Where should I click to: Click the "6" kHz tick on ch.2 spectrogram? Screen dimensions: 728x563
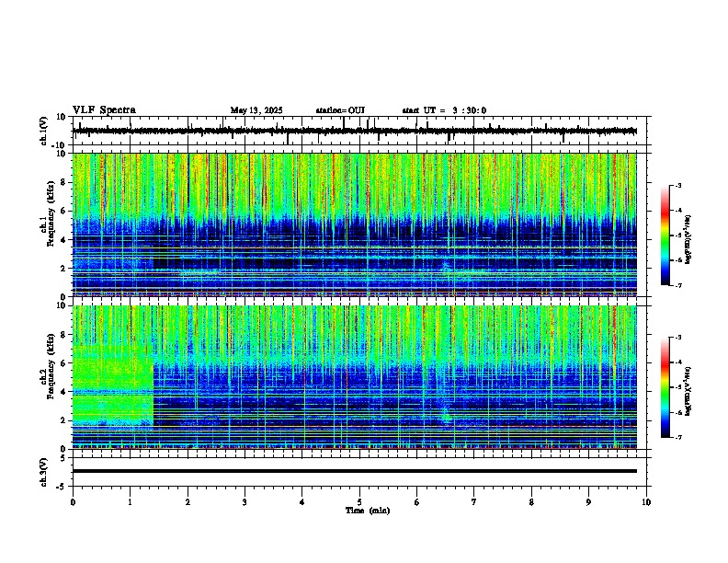[x=63, y=363]
